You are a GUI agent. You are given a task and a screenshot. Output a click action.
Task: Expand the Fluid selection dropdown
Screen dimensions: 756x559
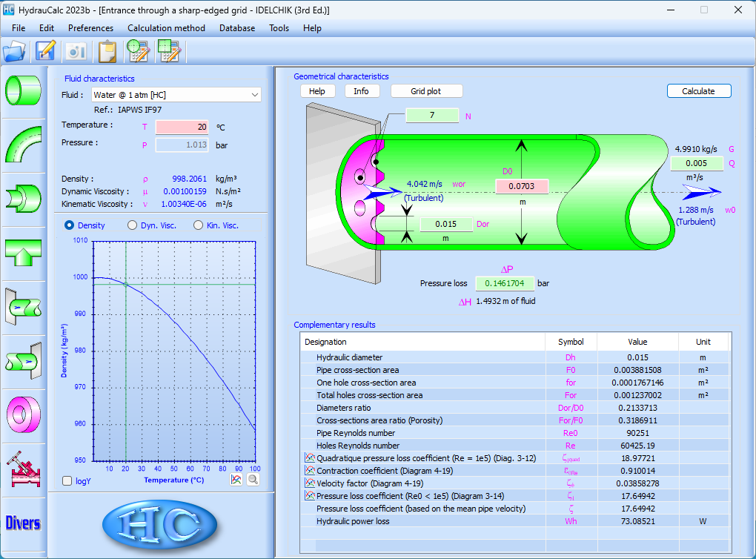[255, 95]
